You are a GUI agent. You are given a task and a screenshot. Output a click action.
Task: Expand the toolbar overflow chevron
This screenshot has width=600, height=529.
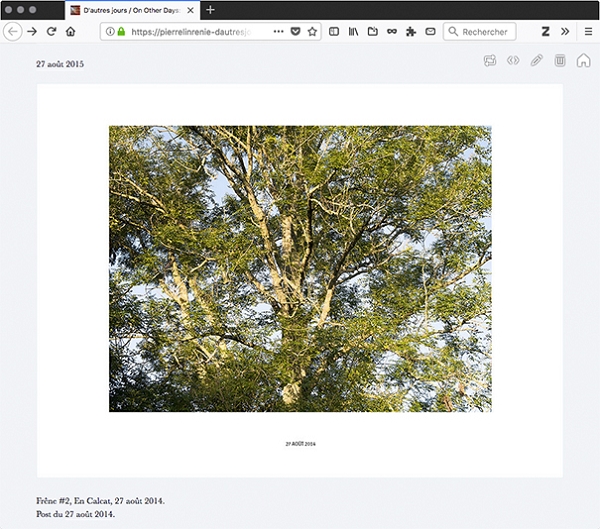[565, 32]
